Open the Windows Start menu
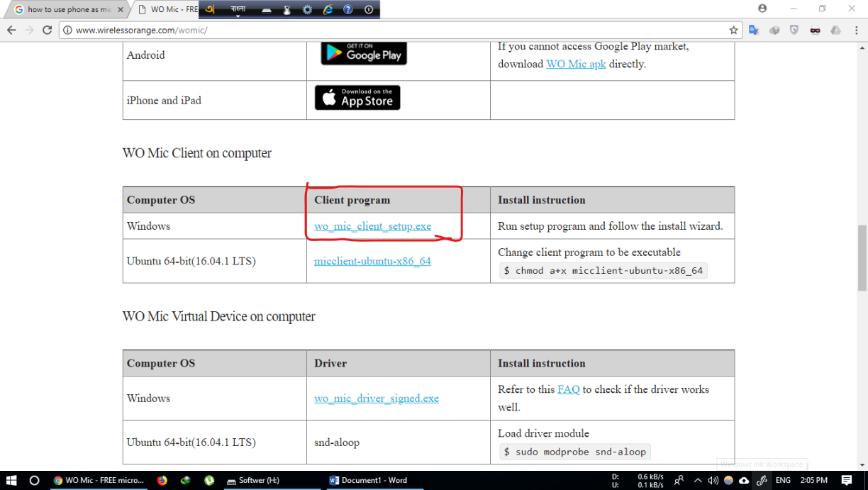 11,480
